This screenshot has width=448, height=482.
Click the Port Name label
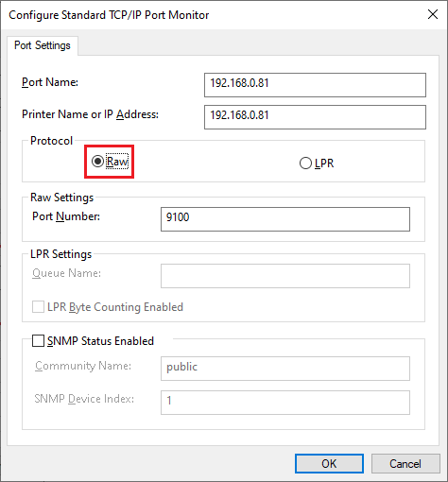(50, 82)
